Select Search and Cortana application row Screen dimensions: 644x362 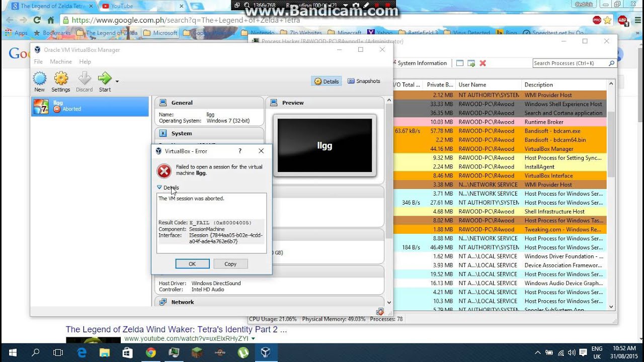(x=500, y=113)
